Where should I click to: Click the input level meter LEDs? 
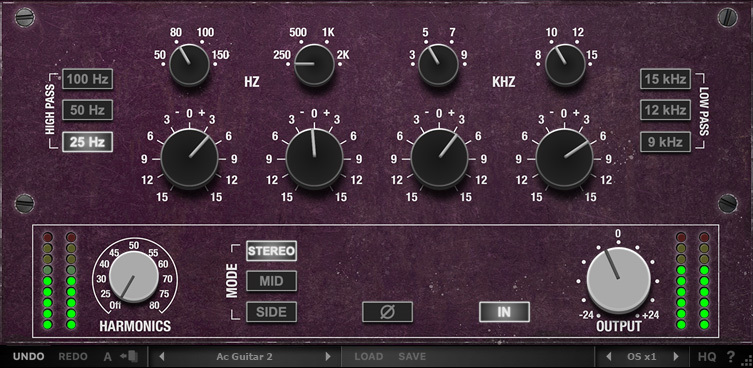[x=60, y=281]
